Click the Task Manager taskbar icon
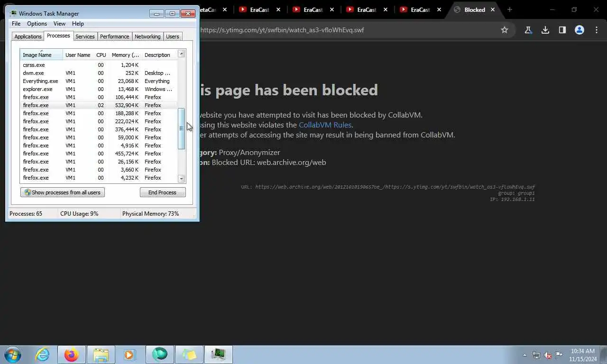This screenshot has width=607, height=364. pos(219,355)
